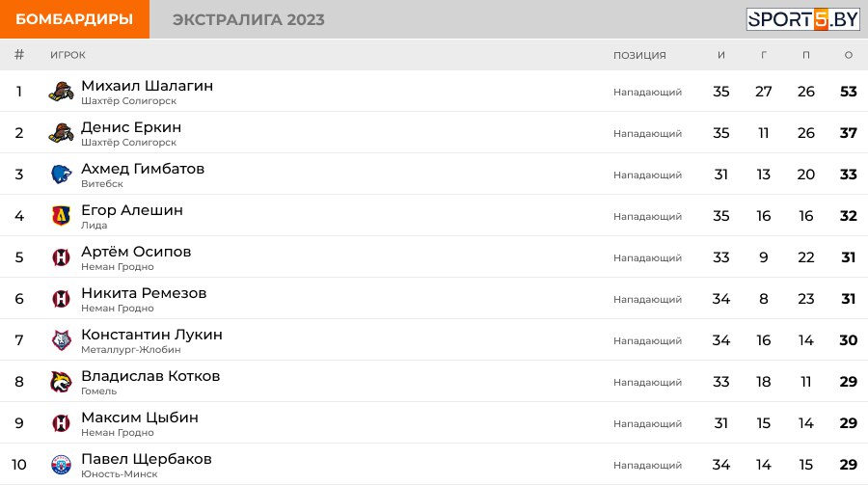Screen dimensions: 868x485
Task: Sort table by the Г goals column
Action: [764, 55]
